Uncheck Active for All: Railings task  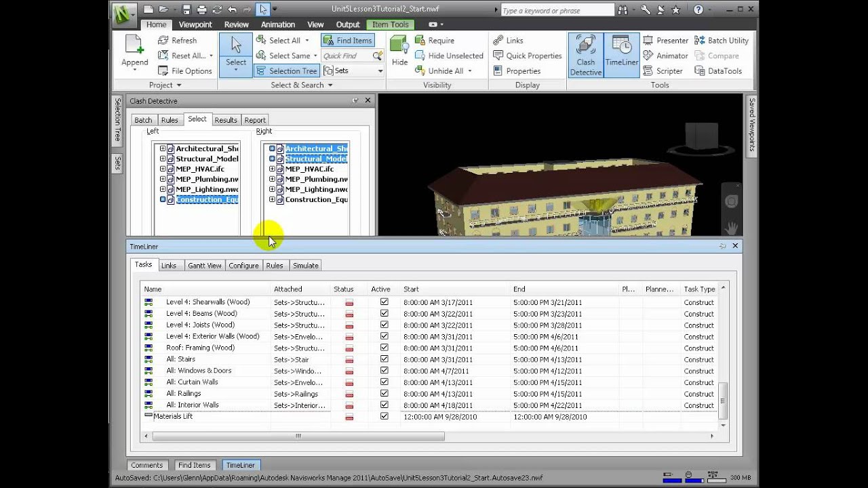(384, 394)
